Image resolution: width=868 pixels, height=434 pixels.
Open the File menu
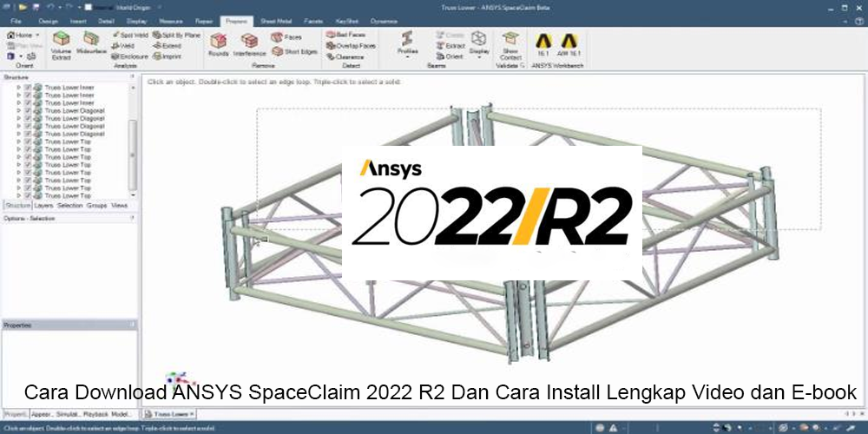click(x=16, y=21)
